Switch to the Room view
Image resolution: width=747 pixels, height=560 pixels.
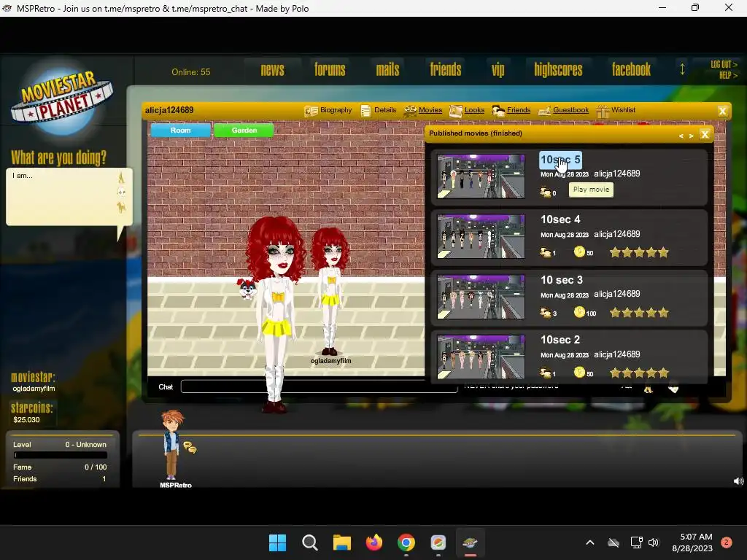pos(181,130)
